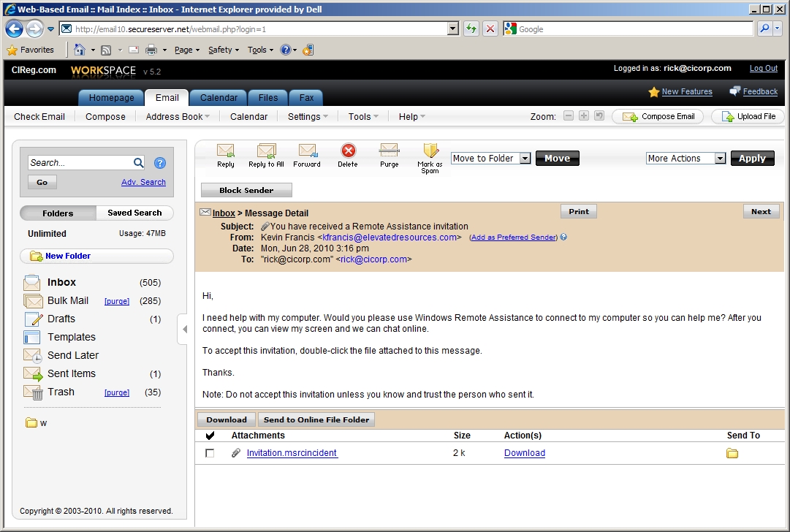Stop page loading with the red X icon
Image resolution: width=790 pixels, height=532 pixels.
pos(490,28)
